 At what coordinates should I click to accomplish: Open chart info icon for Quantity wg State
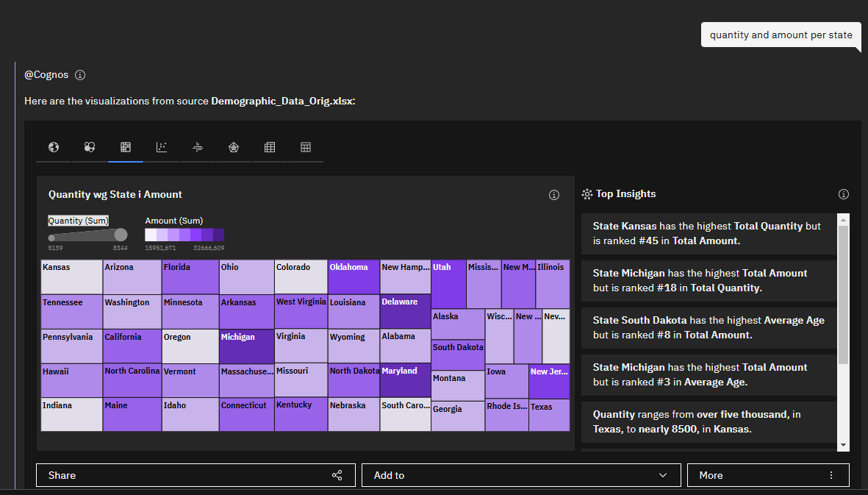(554, 195)
